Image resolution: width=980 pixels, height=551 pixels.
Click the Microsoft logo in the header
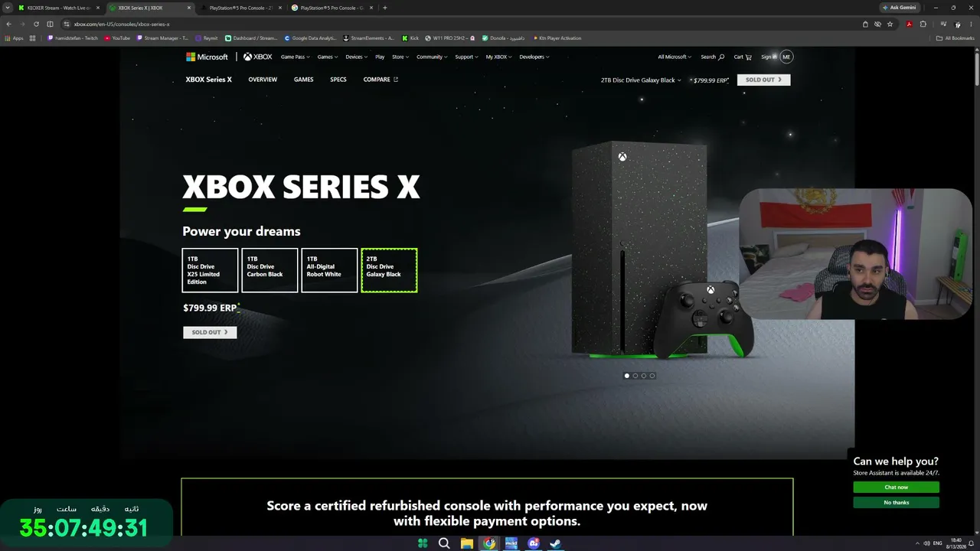click(x=207, y=57)
